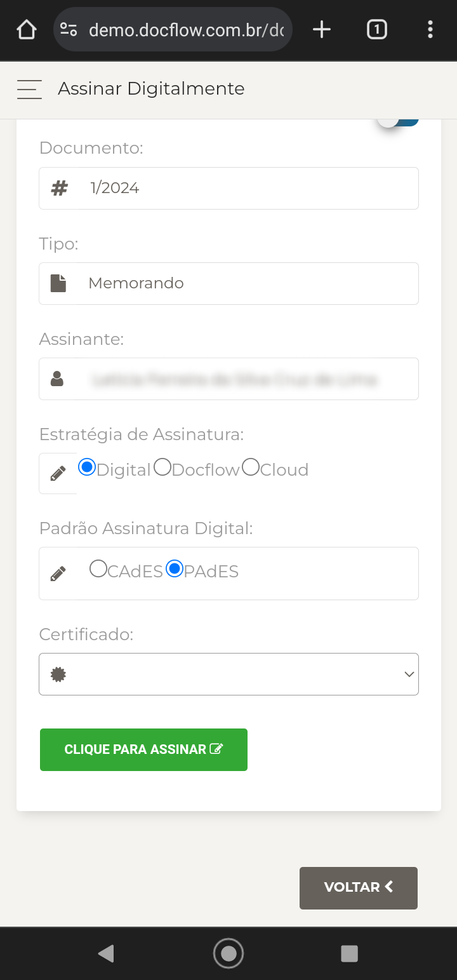This screenshot has height=980, width=457.
Task: Go back with the Voltar button
Action: pyautogui.click(x=359, y=888)
